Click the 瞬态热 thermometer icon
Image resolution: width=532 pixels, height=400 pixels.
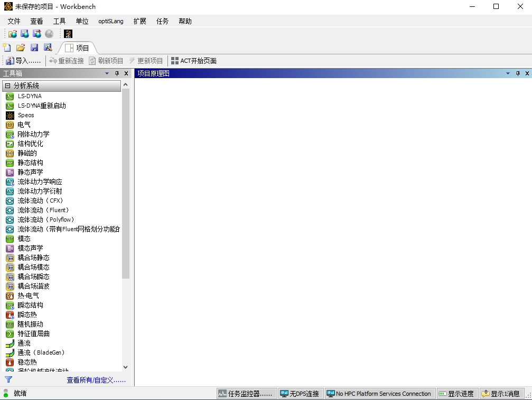click(10, 315)
